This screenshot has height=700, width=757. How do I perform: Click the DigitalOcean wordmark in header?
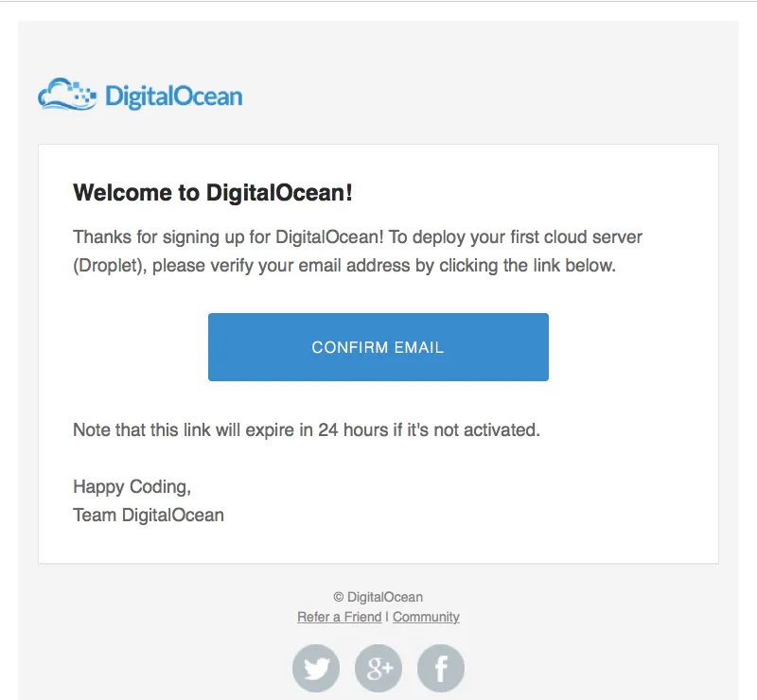point(173,96)
